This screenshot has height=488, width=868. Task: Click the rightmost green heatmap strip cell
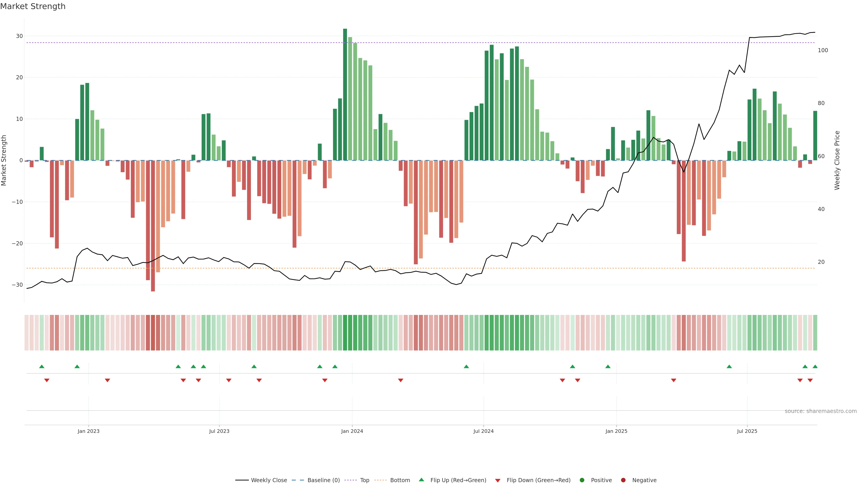tap(815, 332)
